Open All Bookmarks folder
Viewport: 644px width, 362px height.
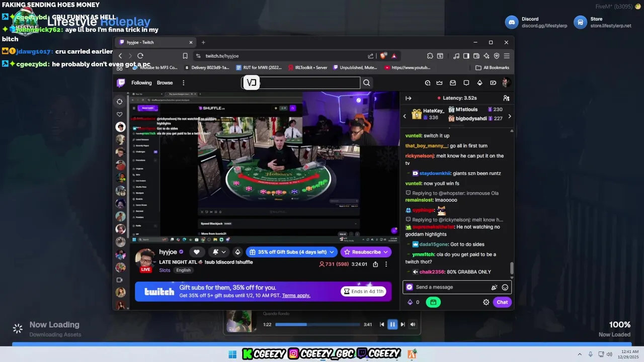pyautogui.click(x=493, y=67)
